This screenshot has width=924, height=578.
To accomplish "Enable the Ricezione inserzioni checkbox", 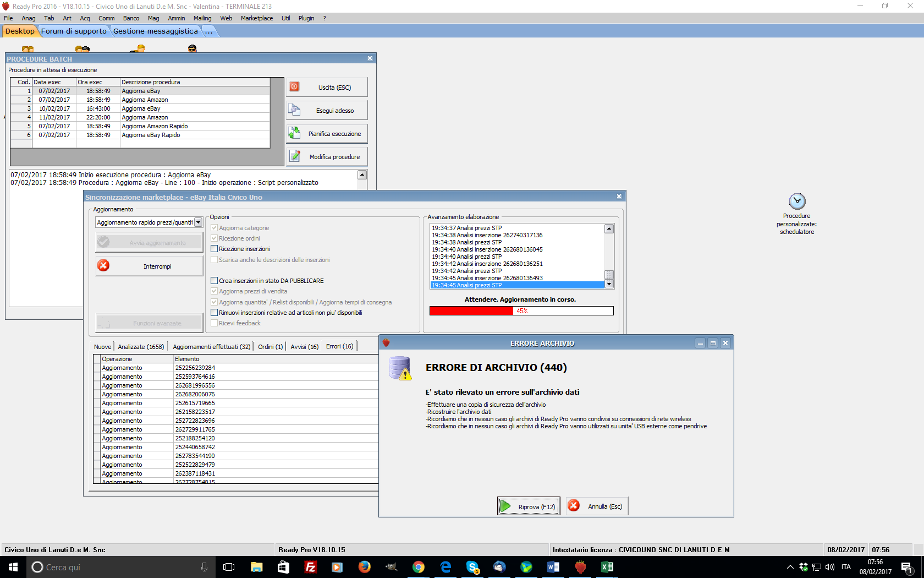I will (x=215, y=249).
